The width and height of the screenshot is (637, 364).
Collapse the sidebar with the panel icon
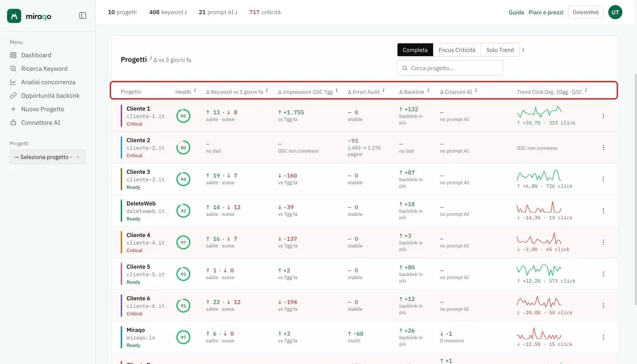click(83, 15)
